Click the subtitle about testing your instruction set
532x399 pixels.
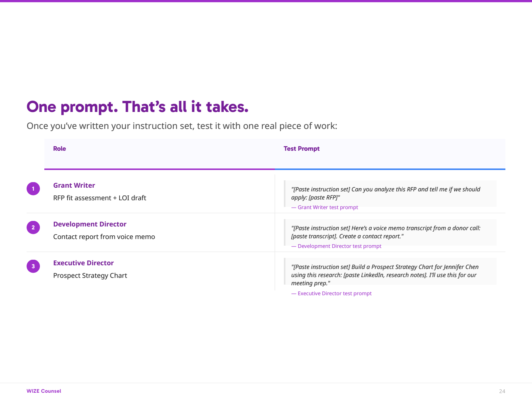coord(182,126)
